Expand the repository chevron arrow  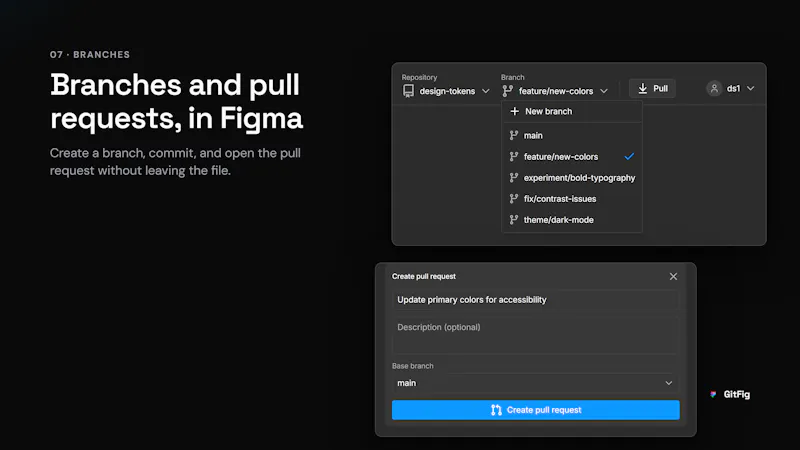point(485,91)
